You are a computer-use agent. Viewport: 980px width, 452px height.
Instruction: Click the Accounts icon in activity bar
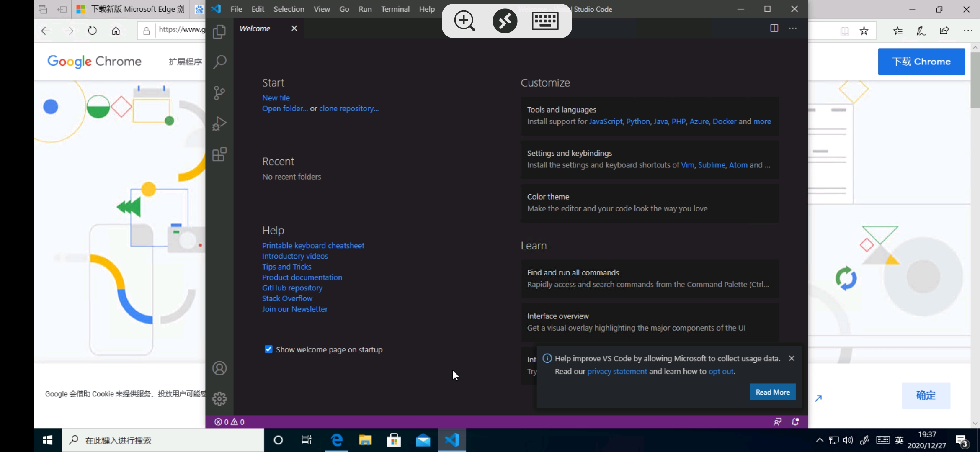coord(219,368)
